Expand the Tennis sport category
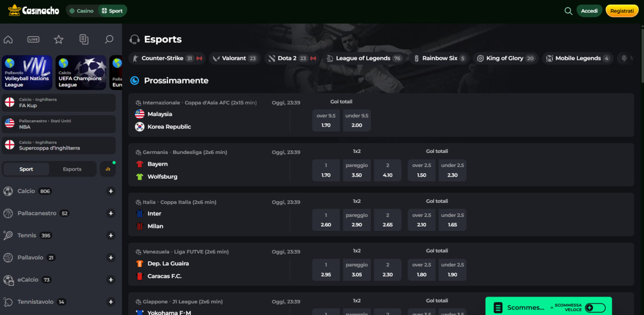Viewport: 644px width, 315px height. pos(111,235)
